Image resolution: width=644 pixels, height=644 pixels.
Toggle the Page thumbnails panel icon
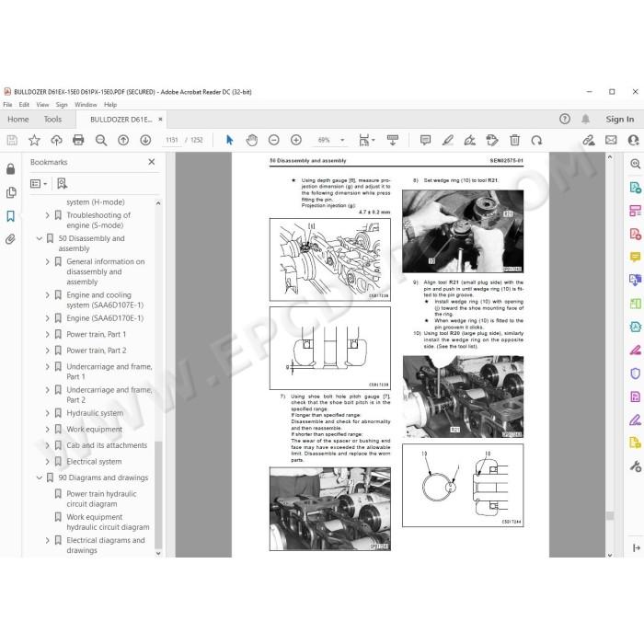(11, 192)
